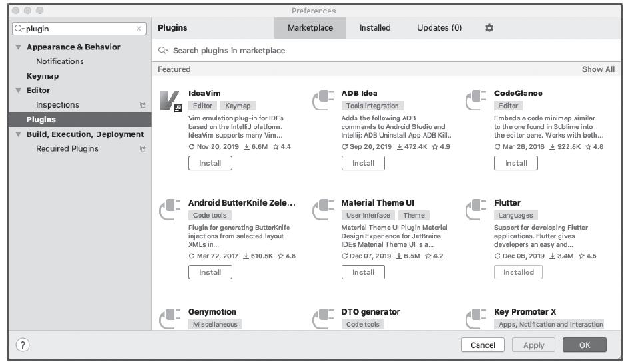Click the Flutter plugin icon
The width and height of the screenshot is (628, 364).
pyautogui.click(x=475, y=209)
